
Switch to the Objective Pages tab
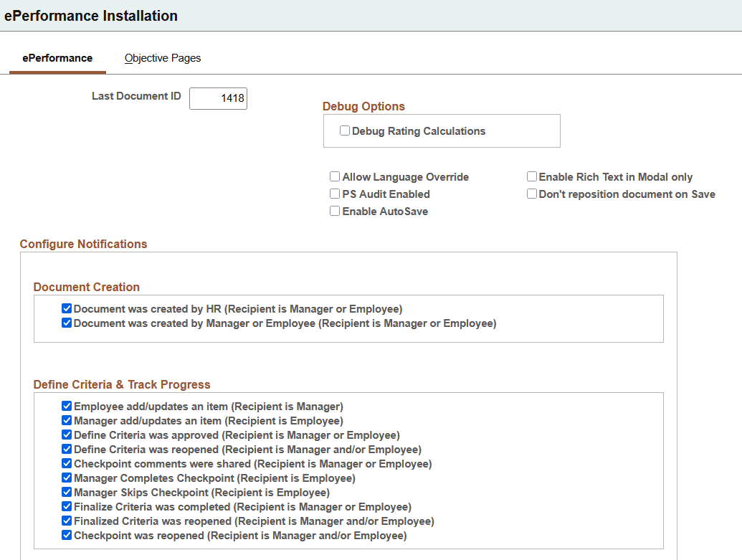point(162,58)
